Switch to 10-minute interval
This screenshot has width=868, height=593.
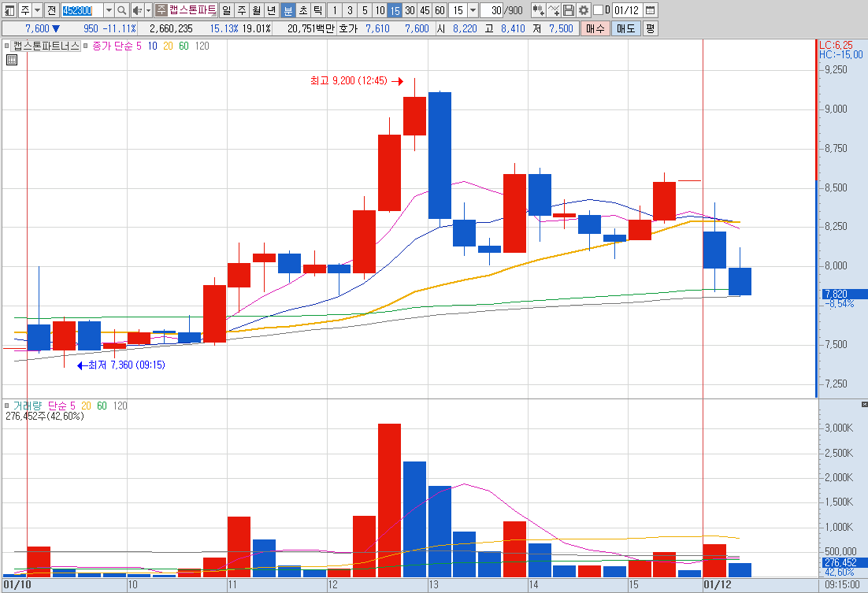379,10
